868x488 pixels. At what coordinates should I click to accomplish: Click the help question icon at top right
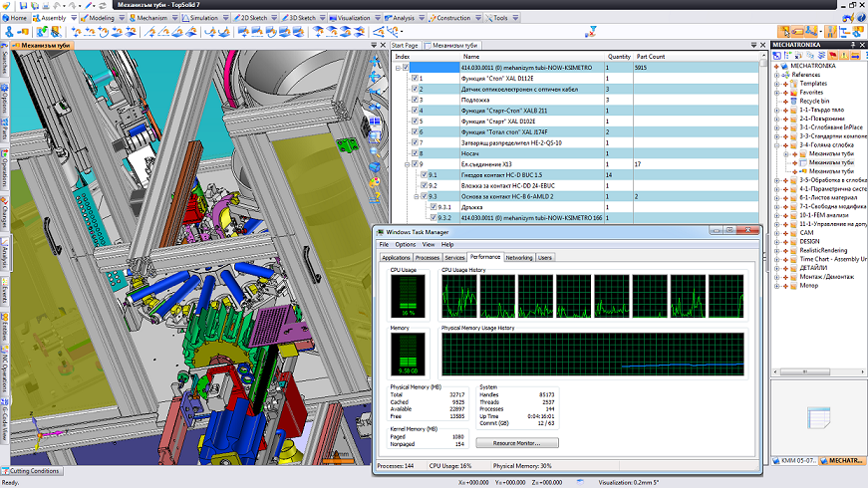pos(861,18)
